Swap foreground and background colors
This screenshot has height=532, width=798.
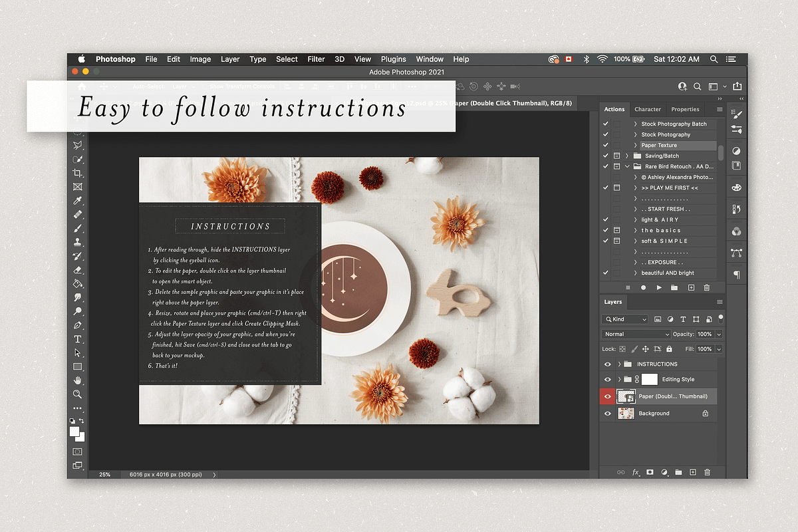82,421
